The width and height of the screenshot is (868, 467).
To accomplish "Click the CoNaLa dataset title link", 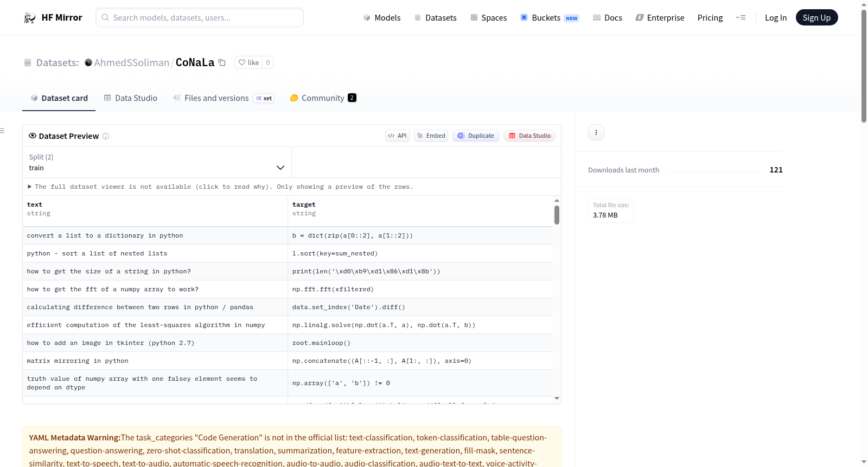I will pos(195,62).
